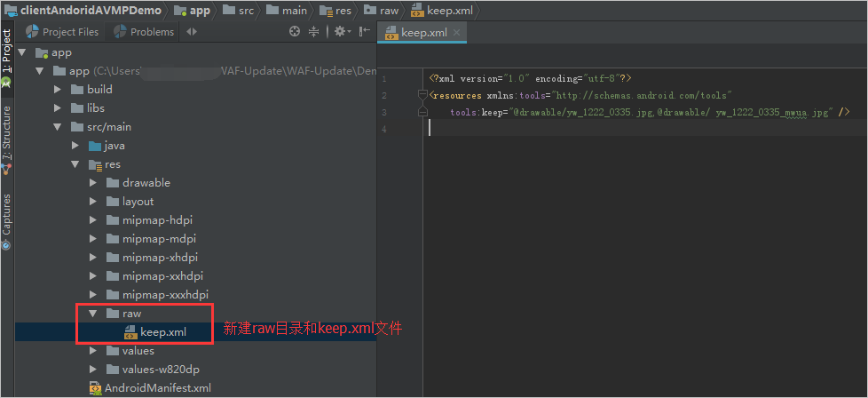Open the 1: Project side tool window
Screen dimensions: 868x398
click(x=6, y=59)
